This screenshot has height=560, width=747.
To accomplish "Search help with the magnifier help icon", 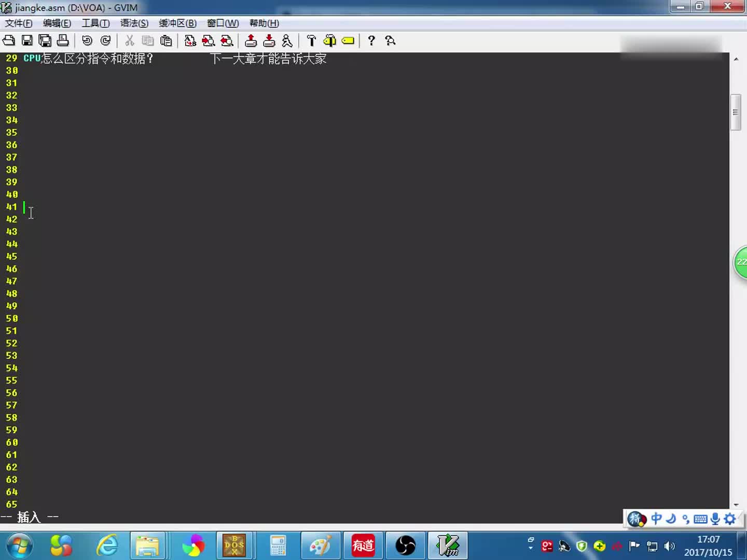I will point(391,40).
